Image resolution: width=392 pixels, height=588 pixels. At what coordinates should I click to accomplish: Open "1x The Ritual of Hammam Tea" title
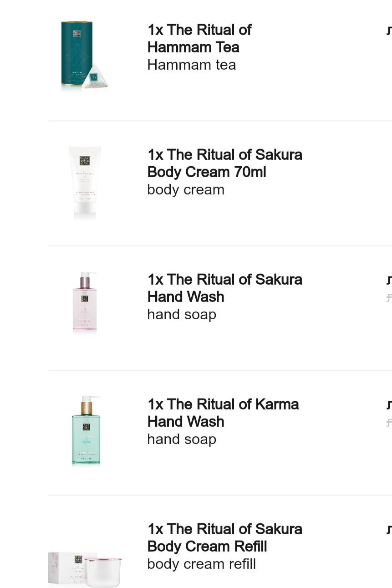click(x=199, y=39)
